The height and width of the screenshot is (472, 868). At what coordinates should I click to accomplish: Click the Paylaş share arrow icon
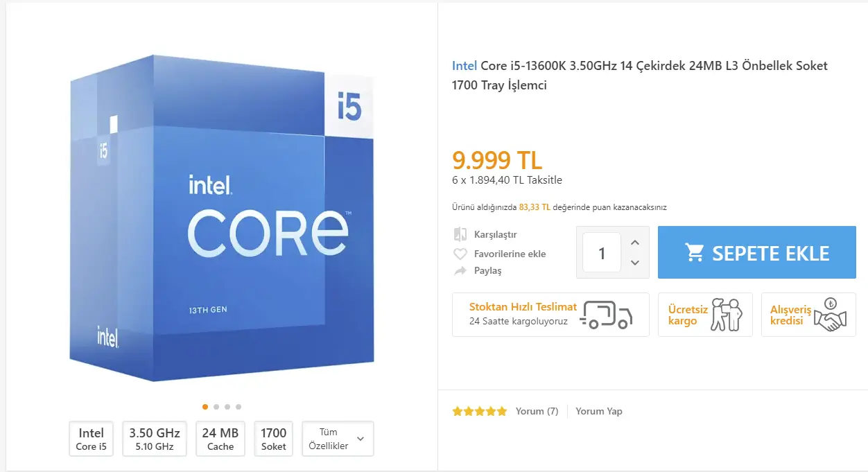(x=460, y=271)
